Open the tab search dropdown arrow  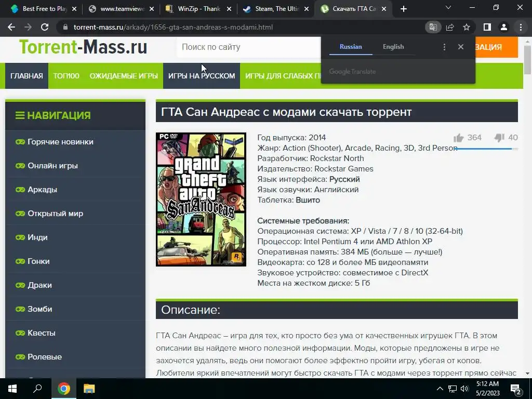click(448, 7)
